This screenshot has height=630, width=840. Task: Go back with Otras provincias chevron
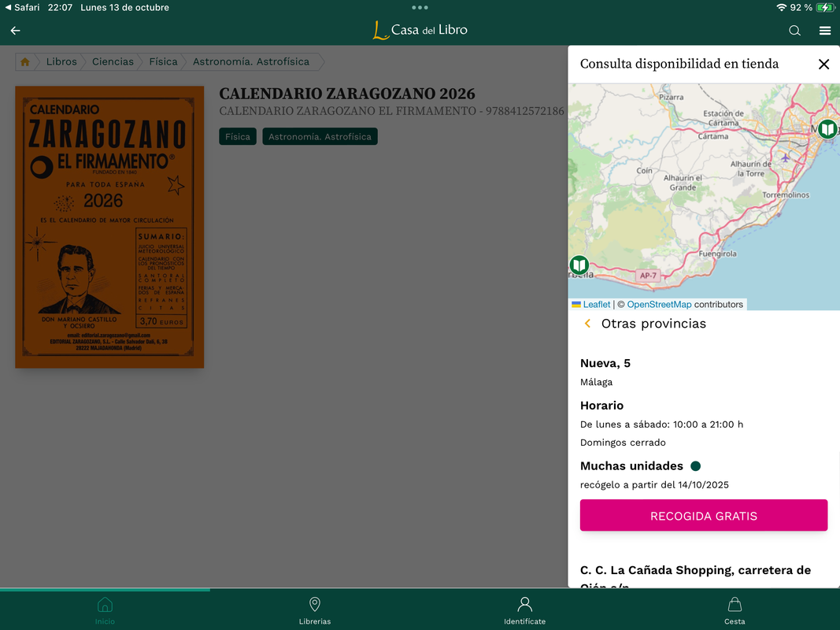click(x=587, y=324)
